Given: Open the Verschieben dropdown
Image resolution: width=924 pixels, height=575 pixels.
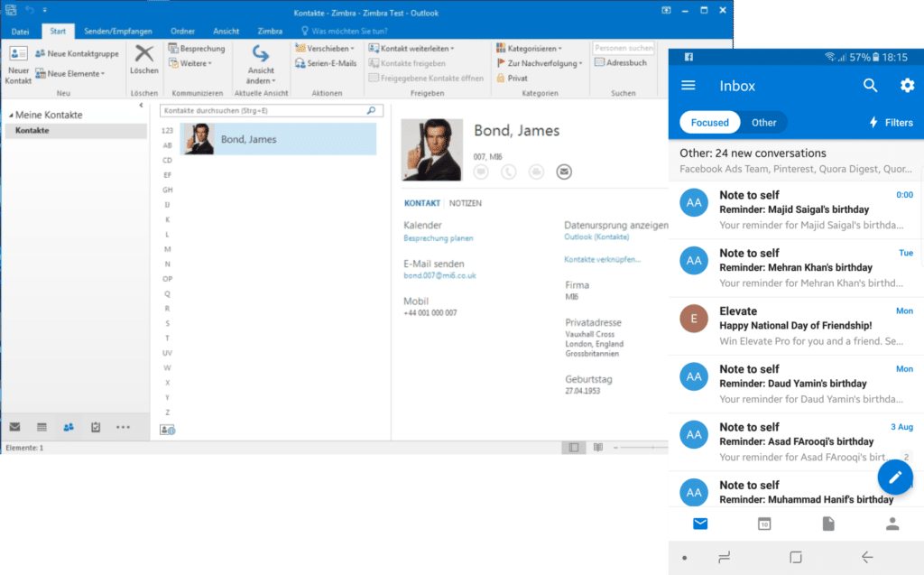Looking at the screenshot, I should click(x=325, y=49).
